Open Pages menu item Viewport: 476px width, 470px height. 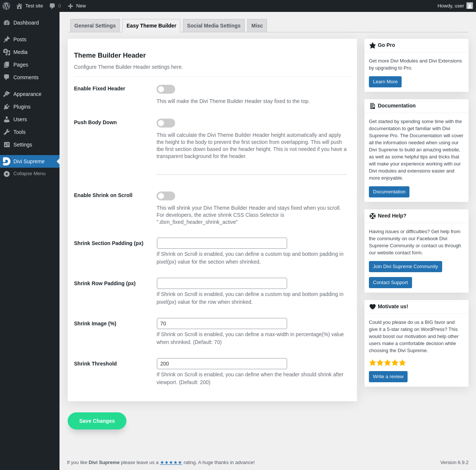click(30, 65)
